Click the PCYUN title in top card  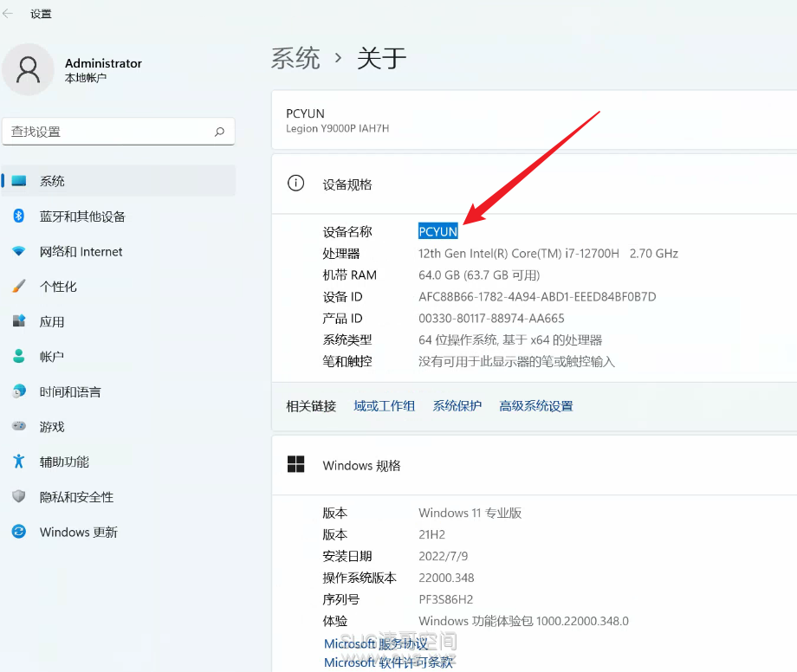point(305,113)
